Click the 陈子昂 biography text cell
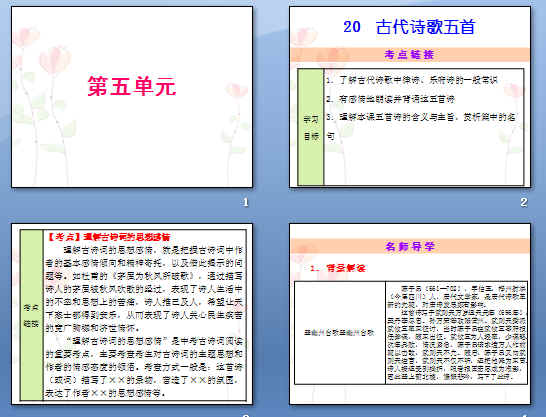This screenshot has width=546, height=417. tap(457, 333)
